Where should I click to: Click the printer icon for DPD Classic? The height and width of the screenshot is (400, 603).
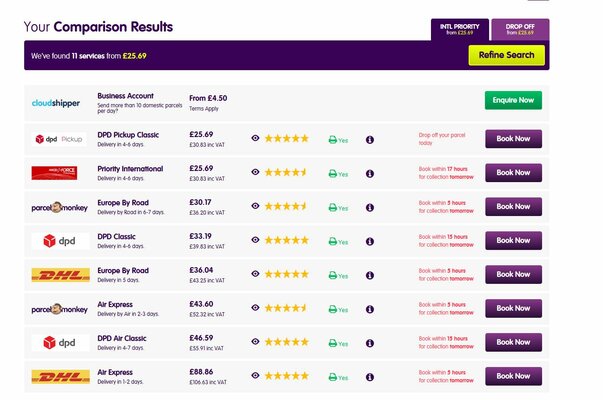pyautogui.click(x=332, y=240)
